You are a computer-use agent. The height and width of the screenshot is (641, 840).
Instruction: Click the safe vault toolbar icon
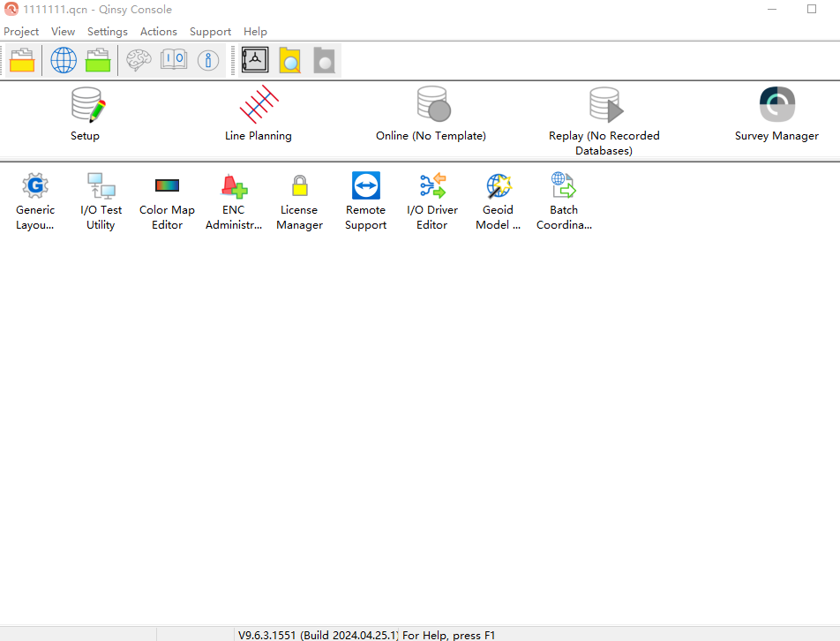pos(255,60)
